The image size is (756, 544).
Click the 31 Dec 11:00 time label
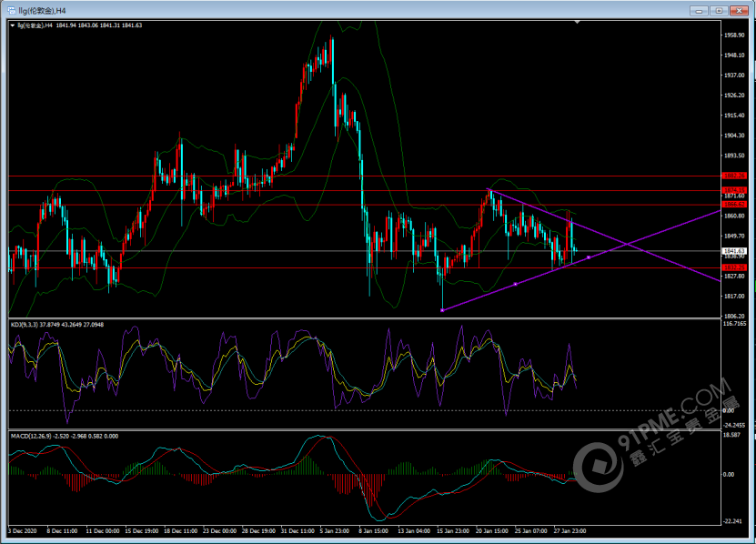point(297,531)
